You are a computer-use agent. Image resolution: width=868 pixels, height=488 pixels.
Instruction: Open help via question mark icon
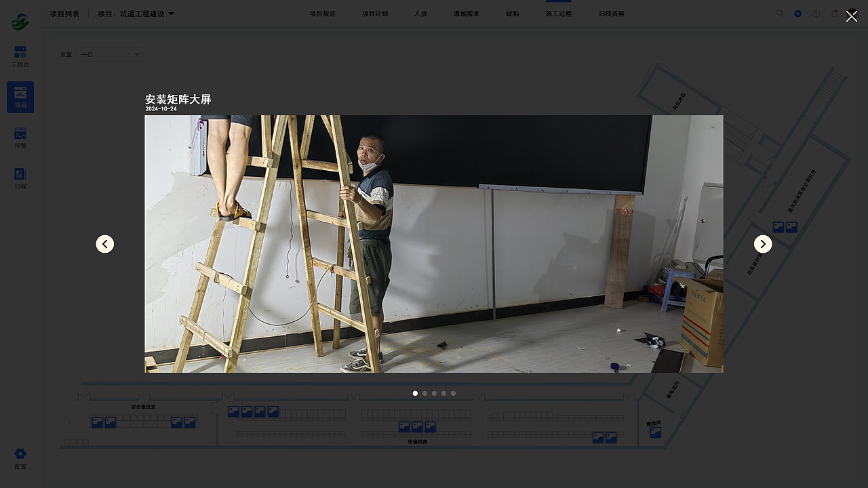point(816,14)
